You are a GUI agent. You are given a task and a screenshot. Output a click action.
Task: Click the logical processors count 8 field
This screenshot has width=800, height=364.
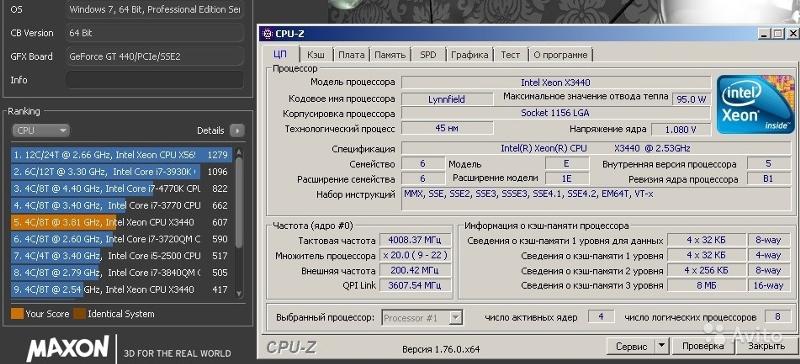click(777, 317)
